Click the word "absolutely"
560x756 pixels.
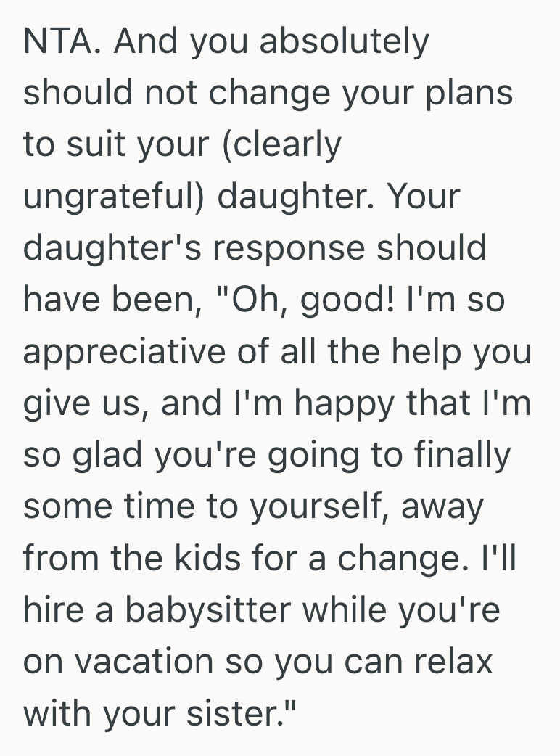(344, 41)
